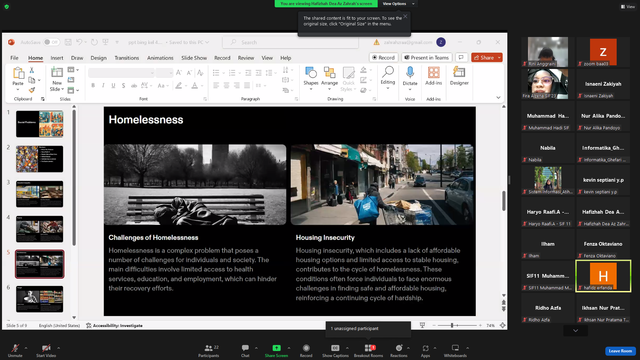
Task: Open the Participants panel
Action: tap(209, 350)
